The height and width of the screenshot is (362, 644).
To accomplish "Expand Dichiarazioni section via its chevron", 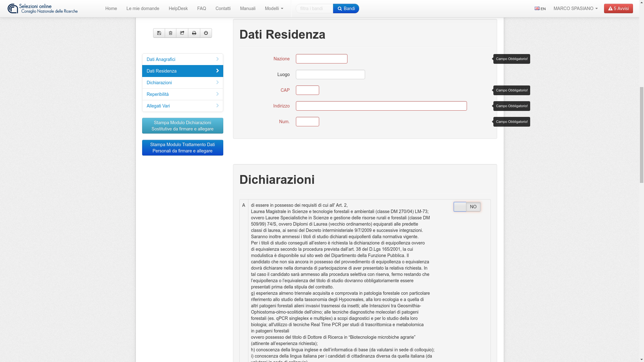I will point(217,82).
